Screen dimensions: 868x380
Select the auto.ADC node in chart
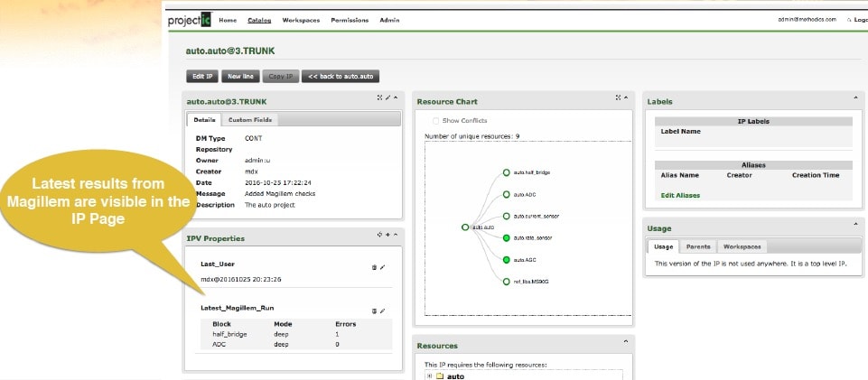point(506,194)
